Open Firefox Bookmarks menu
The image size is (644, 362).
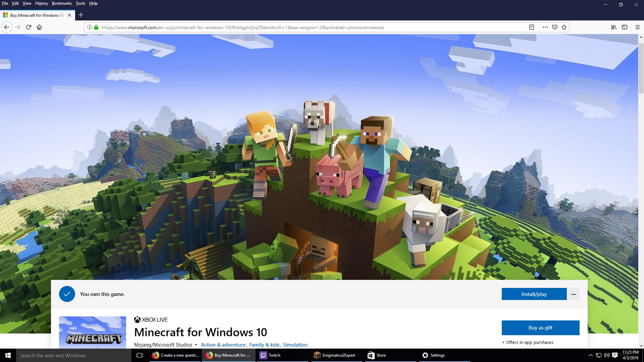(x=61, y=4)
